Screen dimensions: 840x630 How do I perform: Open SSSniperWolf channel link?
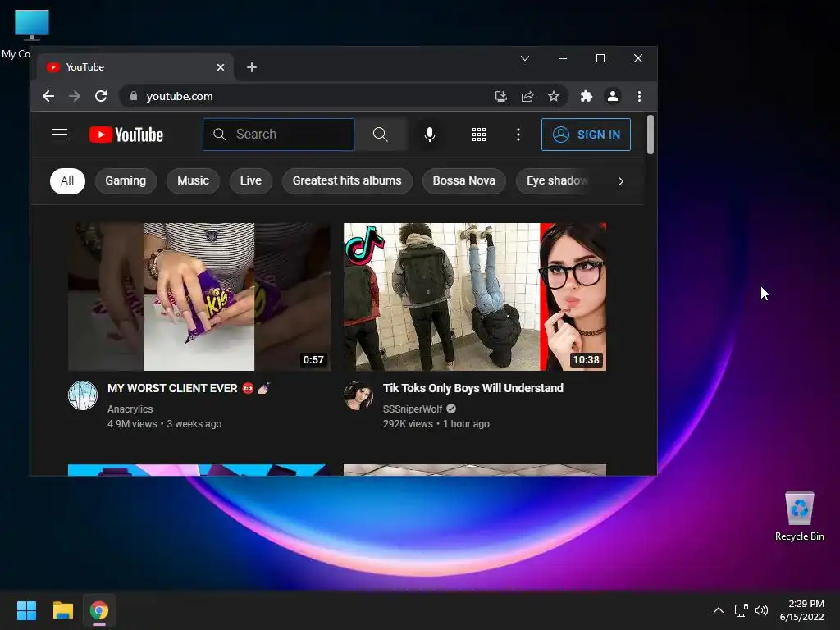[413, 409]
